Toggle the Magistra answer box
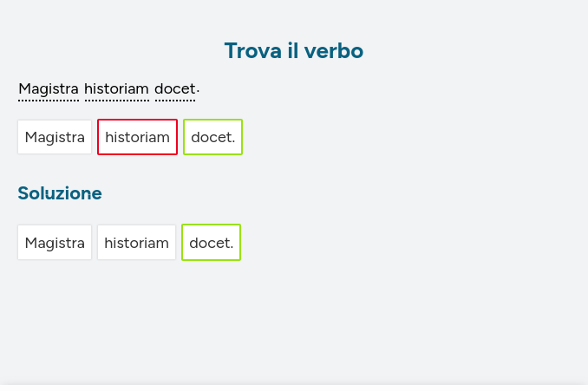The height and width of the screenshot is (391, 588). (55, 137)
